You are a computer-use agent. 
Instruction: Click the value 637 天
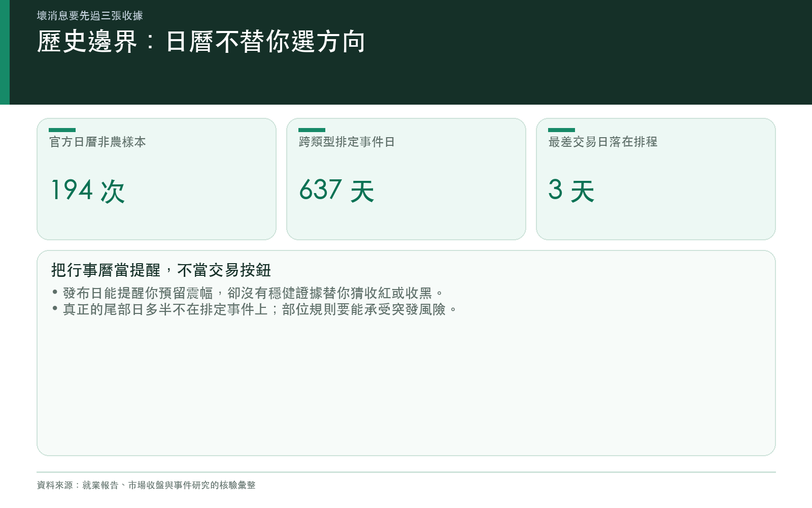(x=336, y=190)
